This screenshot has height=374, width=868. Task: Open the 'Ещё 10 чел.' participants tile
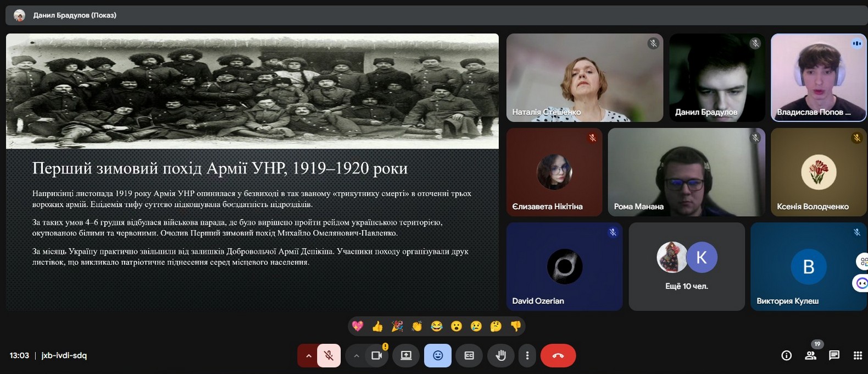click(x=686, y=267)
